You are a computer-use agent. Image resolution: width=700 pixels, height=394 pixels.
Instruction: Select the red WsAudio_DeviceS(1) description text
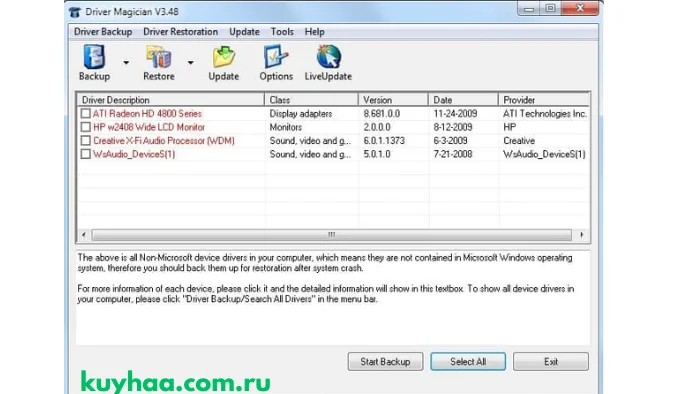pos(134,154)
